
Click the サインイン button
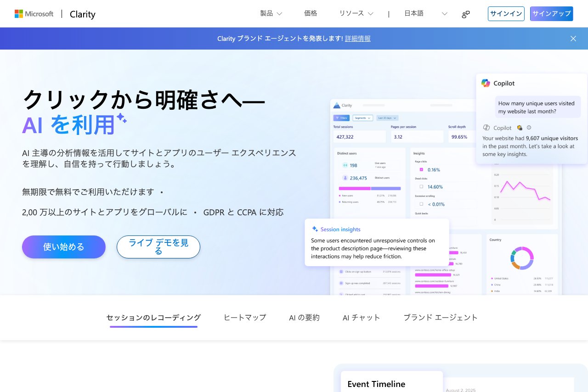point(506,14)
